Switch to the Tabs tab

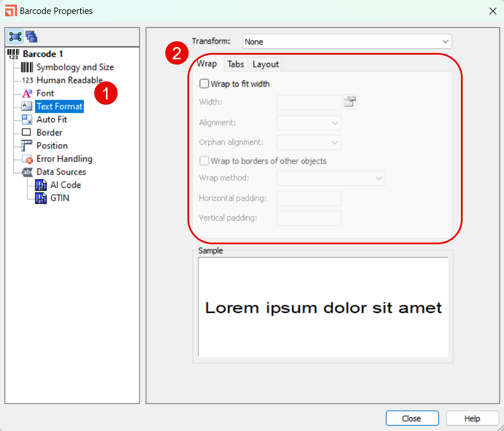236,64
